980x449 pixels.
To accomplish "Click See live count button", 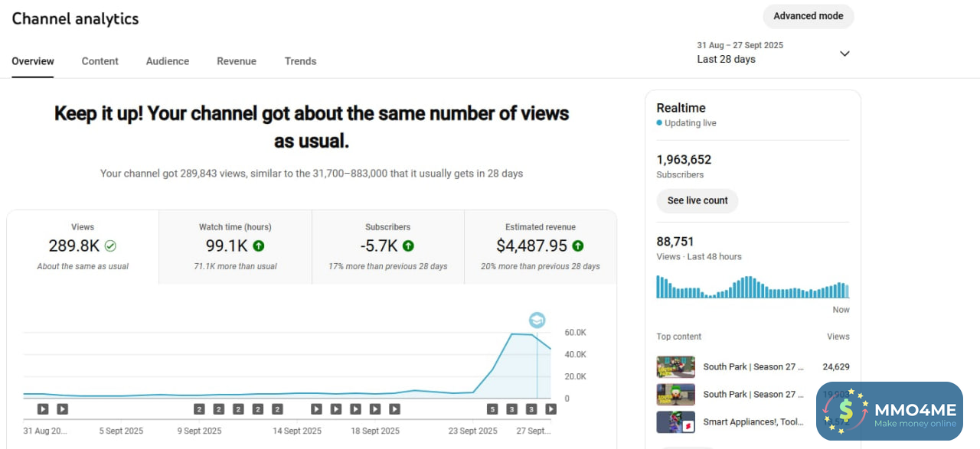I will 697,201.
